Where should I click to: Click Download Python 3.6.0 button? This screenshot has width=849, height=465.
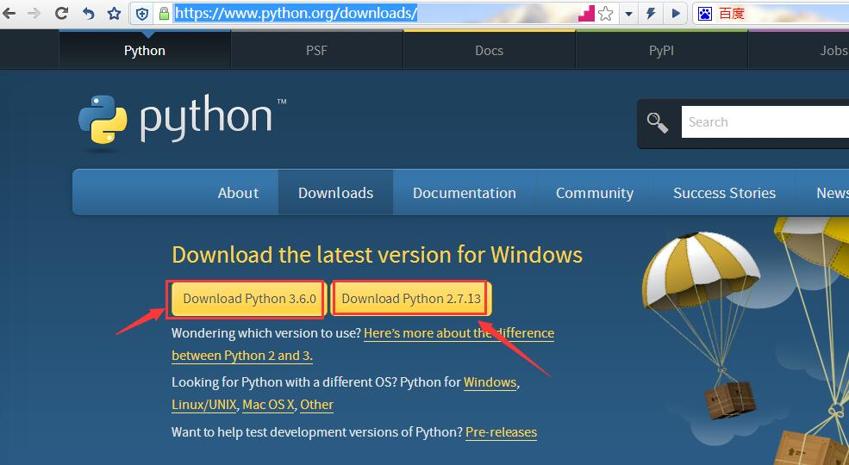[249, 299]
